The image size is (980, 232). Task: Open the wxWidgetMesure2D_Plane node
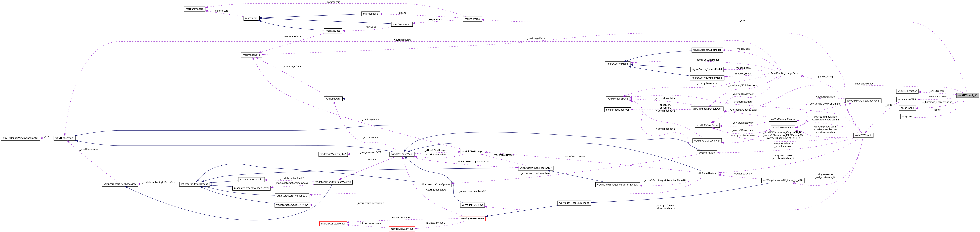tap(574, 203)
